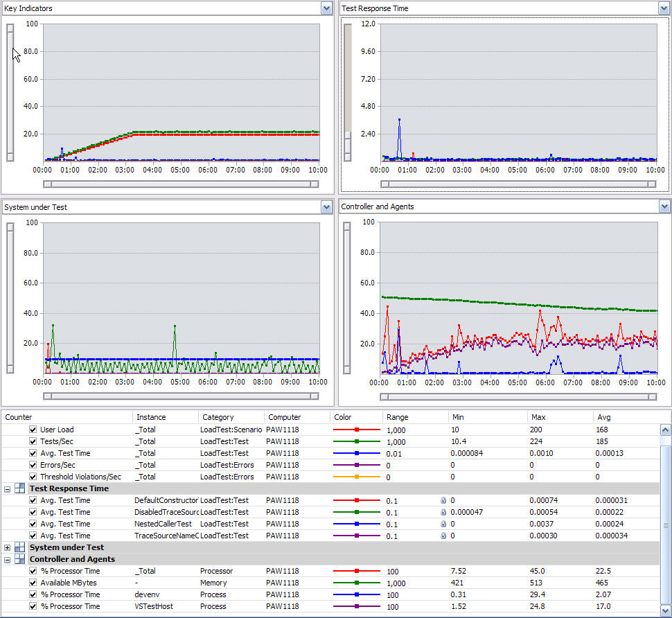Click the Min column header
Image resolution: width=672 pixels, height=618 pixels.
tap(488, 417)
